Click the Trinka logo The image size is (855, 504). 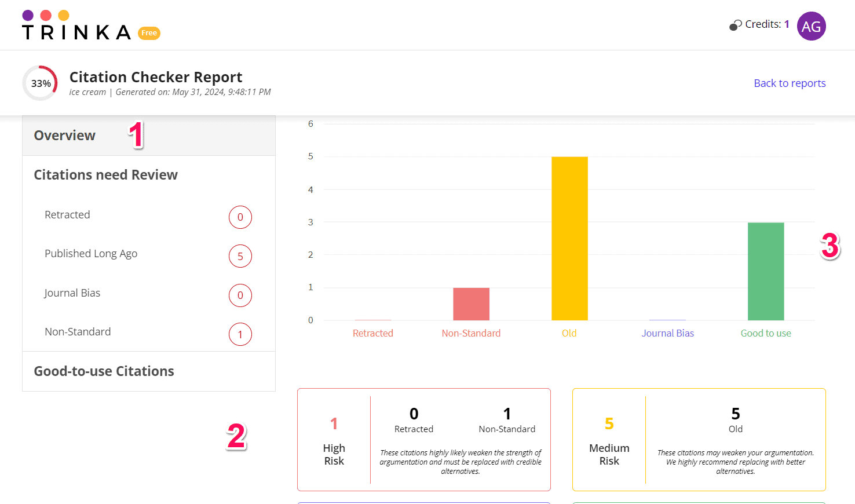click(x=76, y=25)
